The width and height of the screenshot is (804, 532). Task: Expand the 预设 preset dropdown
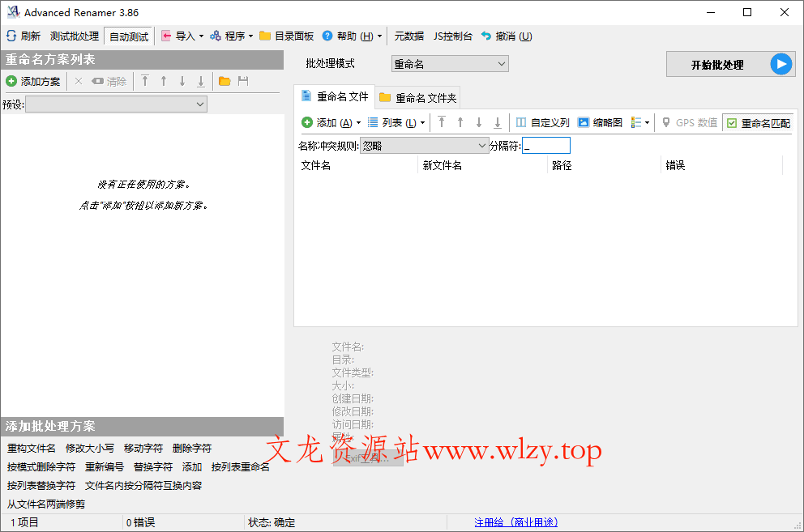pos(117,104)
